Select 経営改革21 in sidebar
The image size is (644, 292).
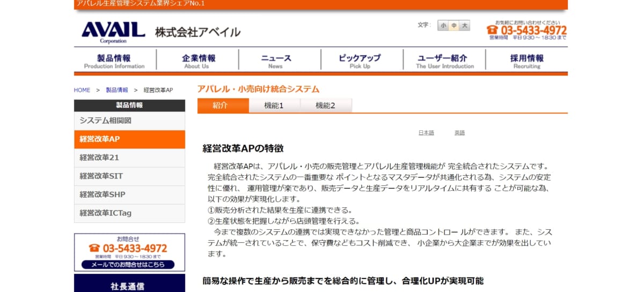tap(129, 158)
